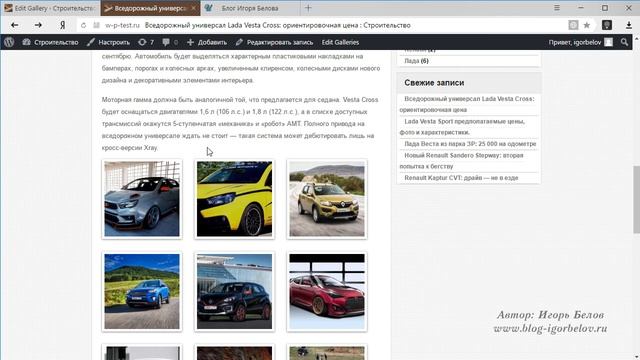Click the reader mode icon in address bar
The width and height of the screenshot is (640, 360).
coord(573,25)
